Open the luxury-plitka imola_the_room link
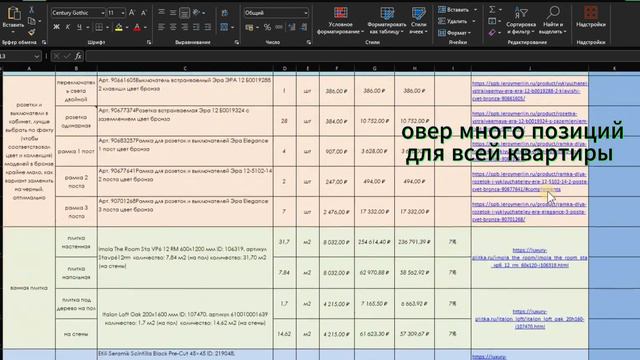Screen dimensions: 640x360 530,258
